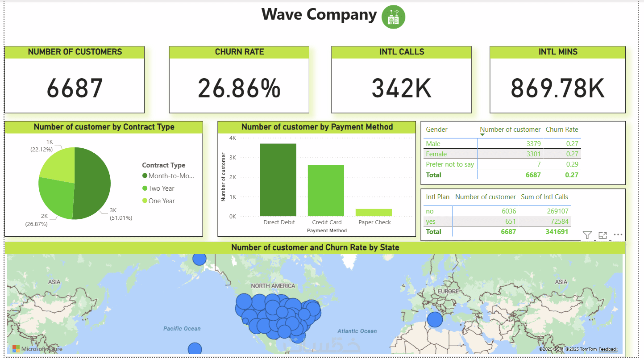Click the 3379 customer count cell
The image size is (644, 360).
tap(533, 144)
